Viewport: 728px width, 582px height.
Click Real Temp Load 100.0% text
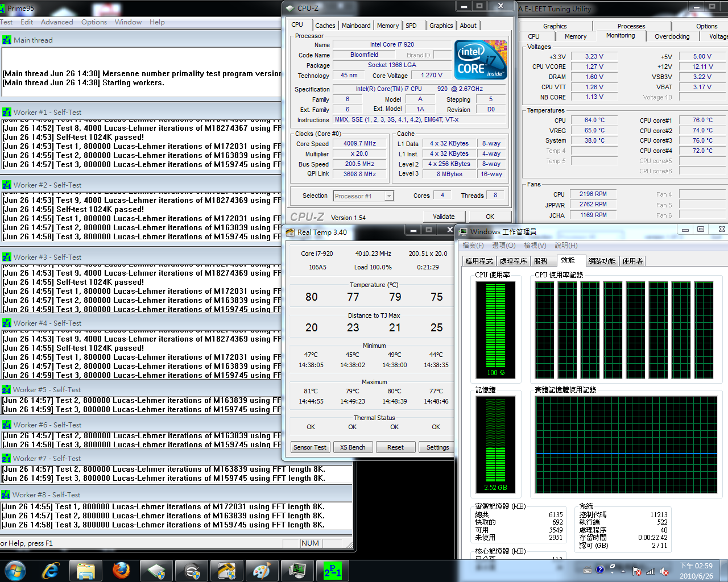click(373, 267)
